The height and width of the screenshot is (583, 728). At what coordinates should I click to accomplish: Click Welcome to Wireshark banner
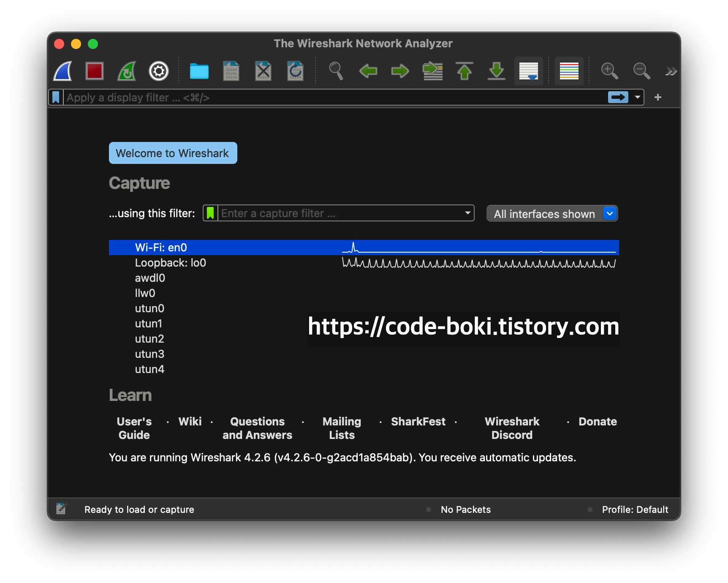coord(173,153)
